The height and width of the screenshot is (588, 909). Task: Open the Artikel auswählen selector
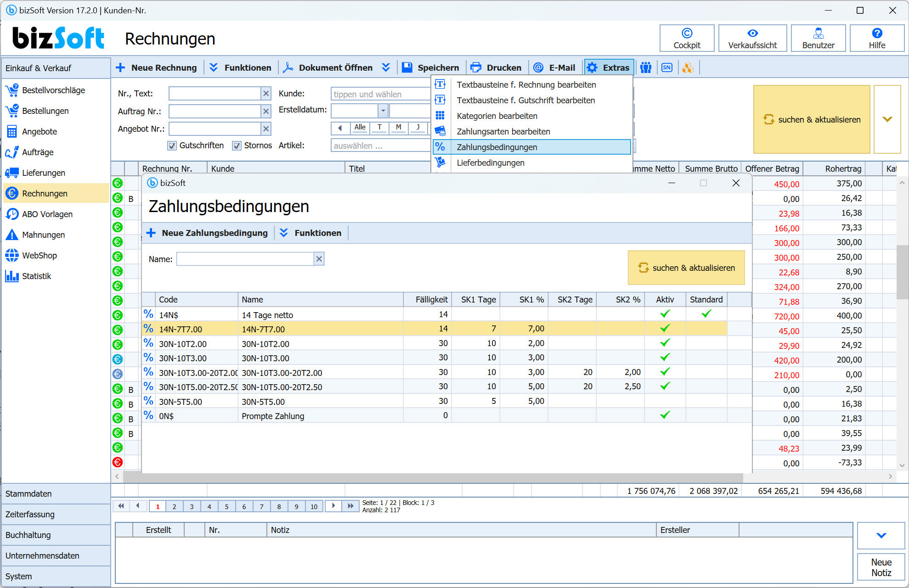pyautogui.click(x=381, y=146)
